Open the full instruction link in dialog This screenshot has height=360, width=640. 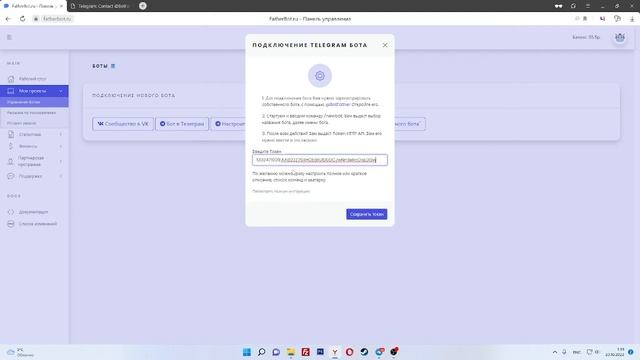pyautogui.click(x=281, y=191)
